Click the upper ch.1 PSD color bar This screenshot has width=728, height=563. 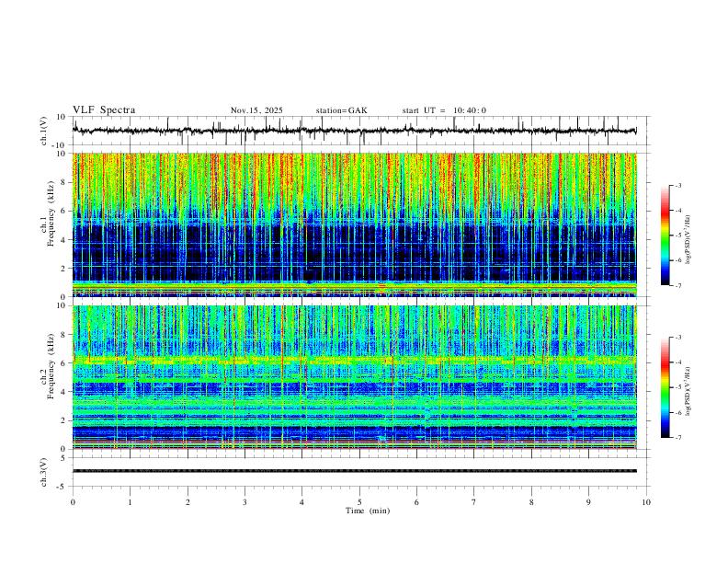tap(665, 236)
